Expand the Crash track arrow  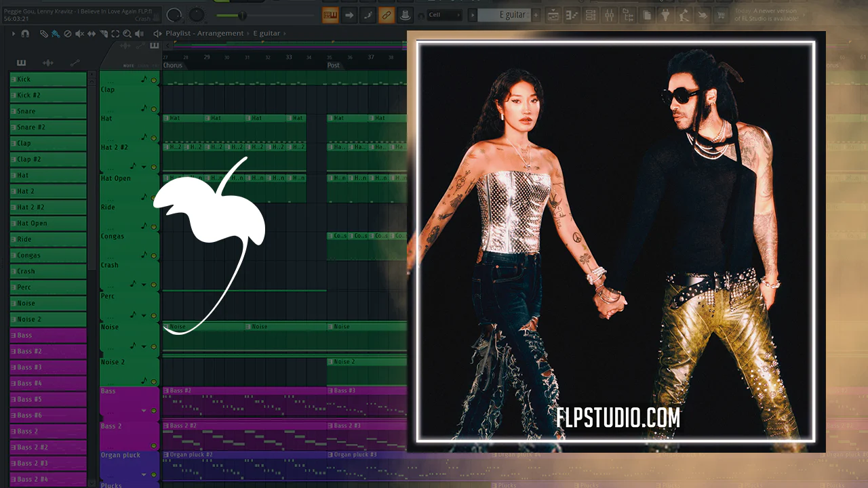[144, 285]
